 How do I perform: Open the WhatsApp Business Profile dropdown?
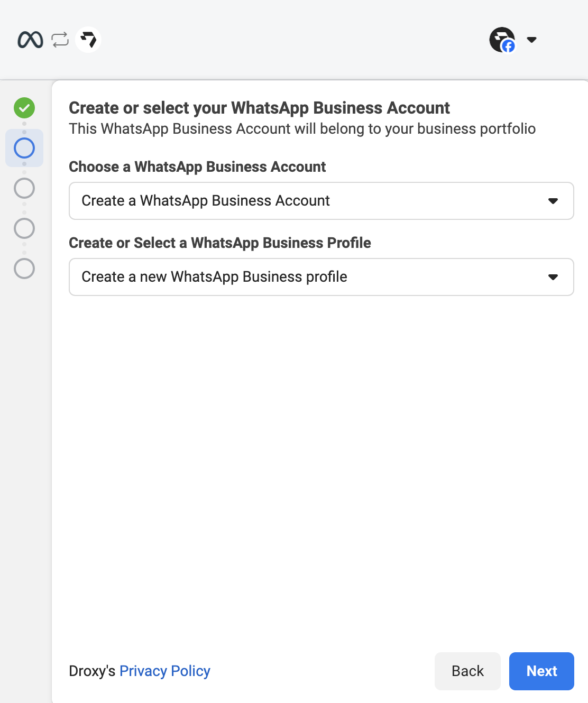pyautogui.click(x=321, y=277)
